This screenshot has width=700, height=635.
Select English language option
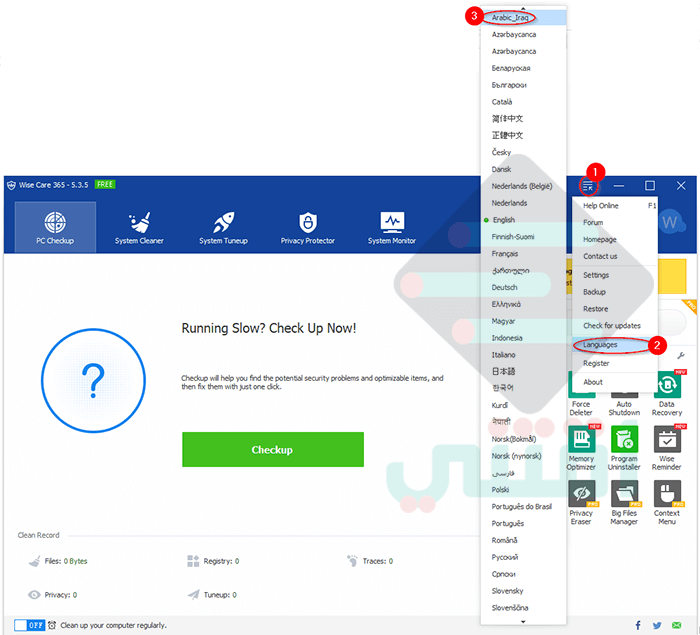pyautogui.click(x=523, y=220)
